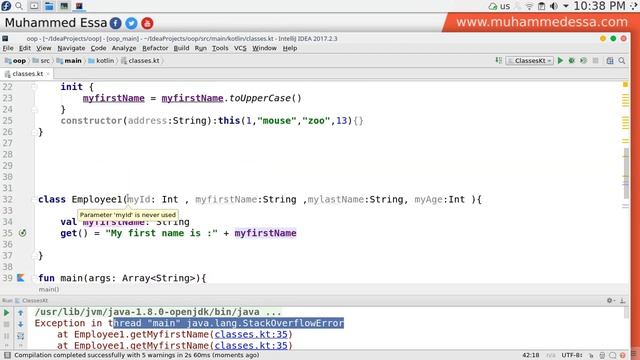Run ClassesKt with the green toolbar arrow
The height and width of the screenshot is (360, 640).
click(560, 60)
